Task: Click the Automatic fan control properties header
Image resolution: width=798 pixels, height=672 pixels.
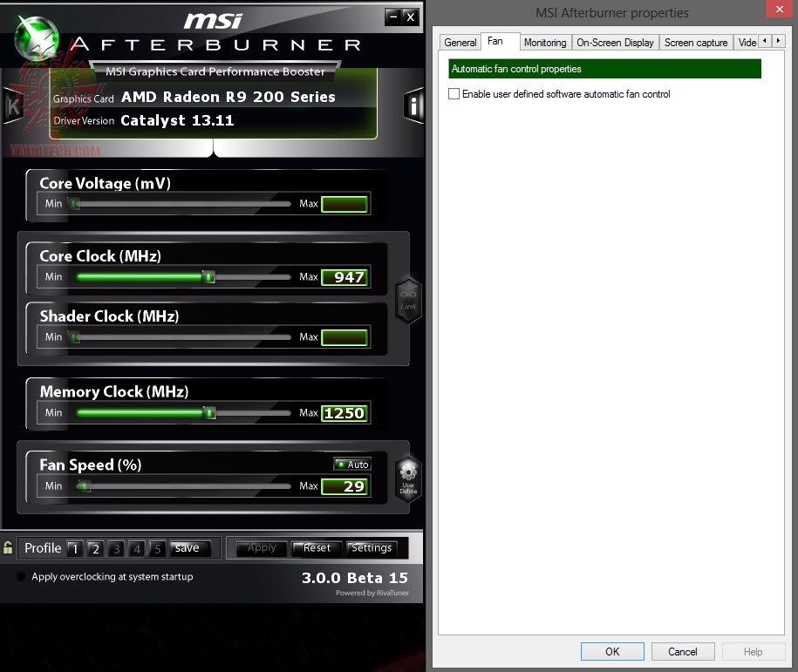Action: click(x=604, y=69)
